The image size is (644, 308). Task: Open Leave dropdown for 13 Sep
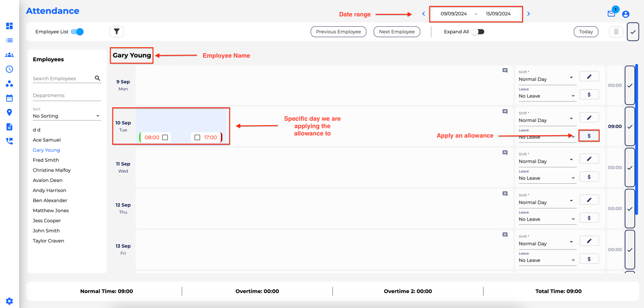(x=546, y=260)
